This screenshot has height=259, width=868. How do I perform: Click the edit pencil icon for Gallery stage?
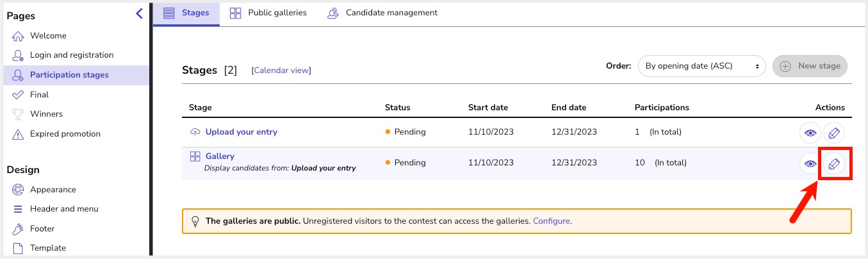833,164
